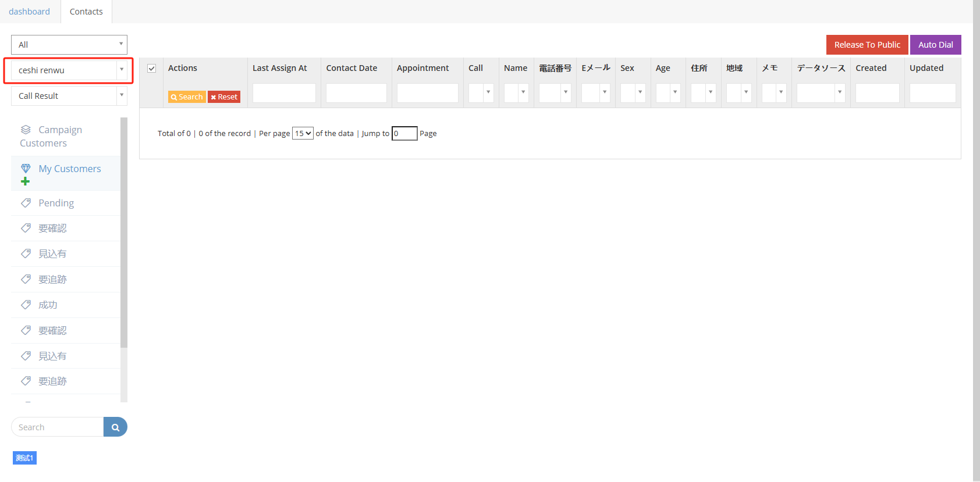980x482 pixels.
Task: Toggle the select-all checkbox in table header
Action: click(151, 68)
